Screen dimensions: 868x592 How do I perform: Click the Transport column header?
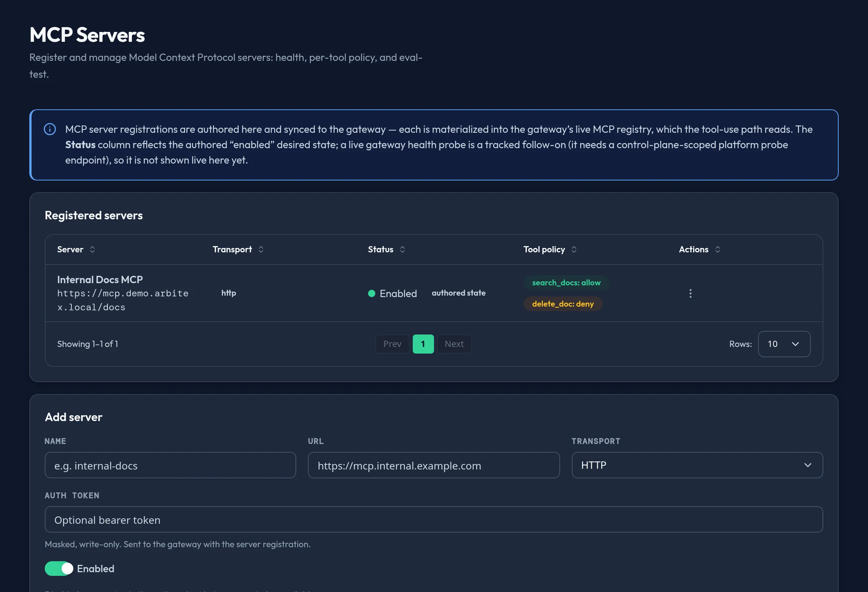coord(232,249)
